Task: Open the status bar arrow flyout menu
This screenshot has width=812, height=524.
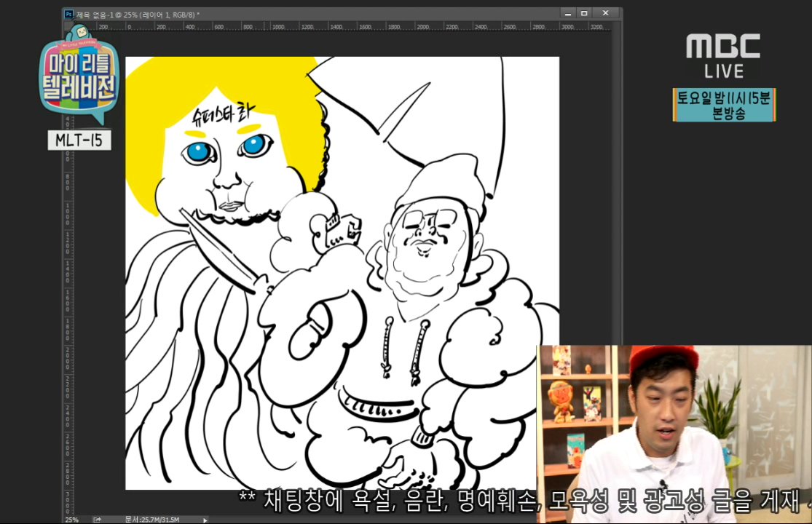Action: [205, 520]
